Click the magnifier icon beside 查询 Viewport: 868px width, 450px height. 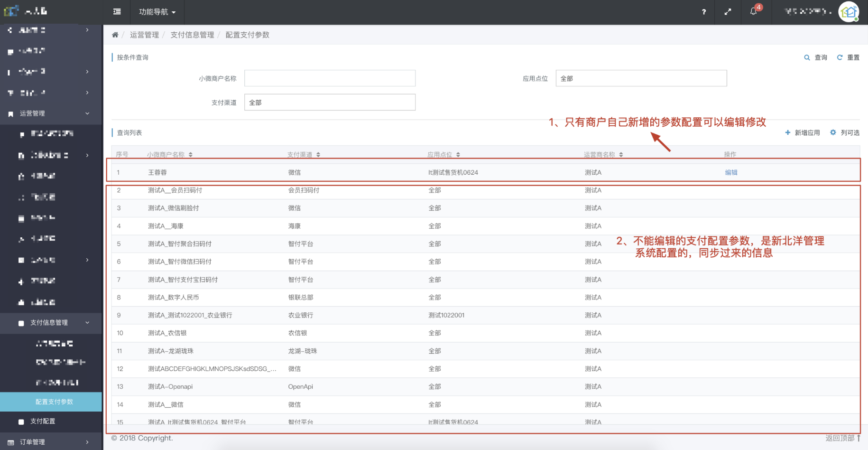807,57
